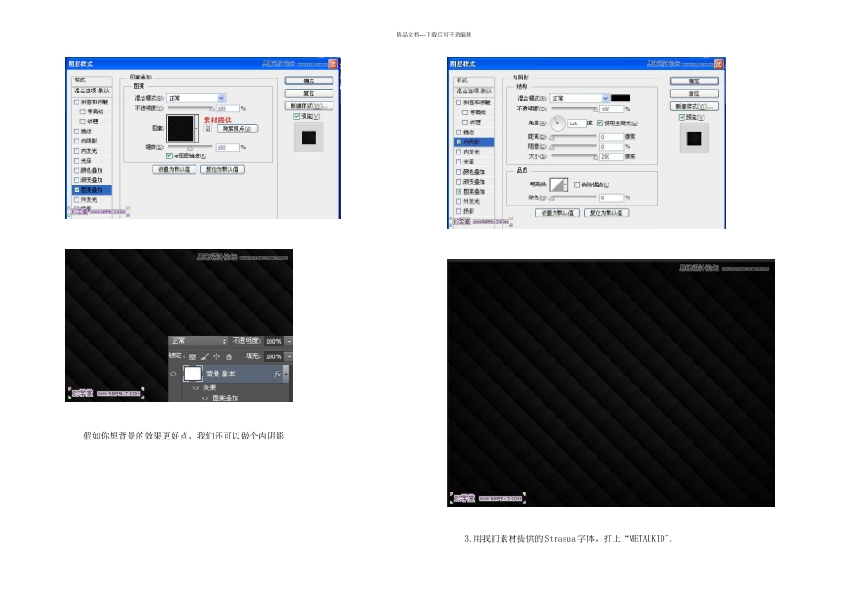Image resolution: width=868 pixels, height=614 pixels.
Task: Click angle dial in inner shadow dialog
Action: point(557,123)
